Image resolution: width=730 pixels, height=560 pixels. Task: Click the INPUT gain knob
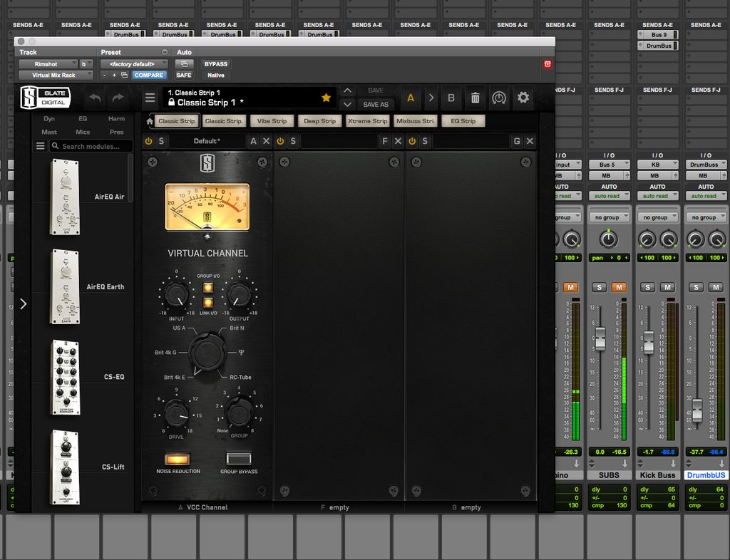[x=177, y=295]
